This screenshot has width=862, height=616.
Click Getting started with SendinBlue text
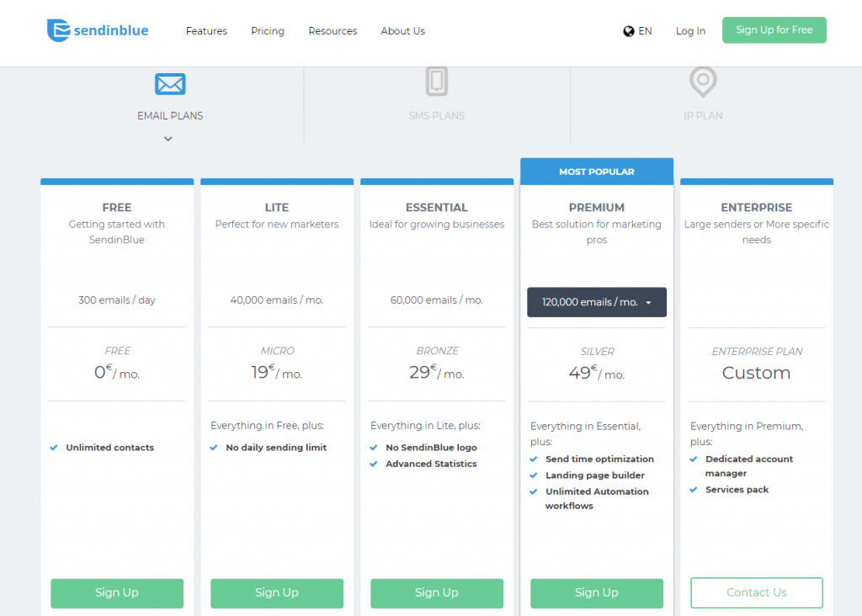pos(116,232)
